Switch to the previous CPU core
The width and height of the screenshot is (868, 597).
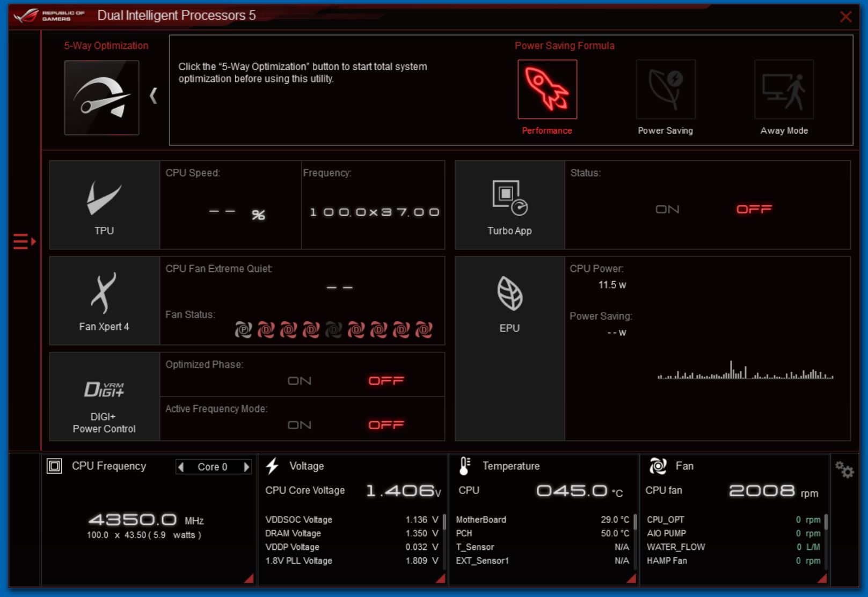tap(181, 467)
